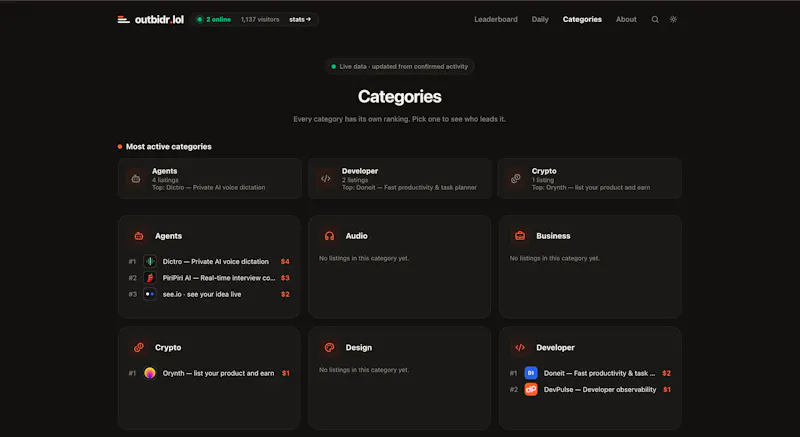The width and height of the screenshot is (800, 437).
Task: Click the Live data status badge
Action: 399,66
